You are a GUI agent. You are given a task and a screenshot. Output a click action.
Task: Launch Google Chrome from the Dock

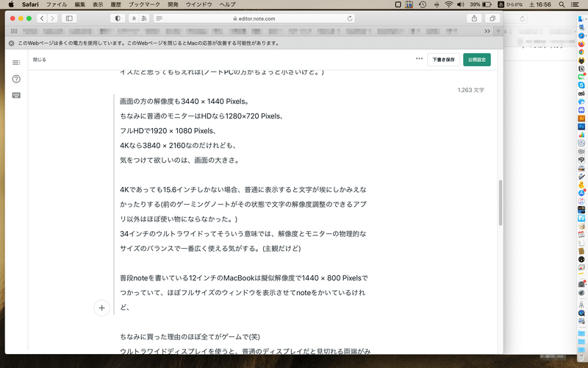tap(581, 52)
